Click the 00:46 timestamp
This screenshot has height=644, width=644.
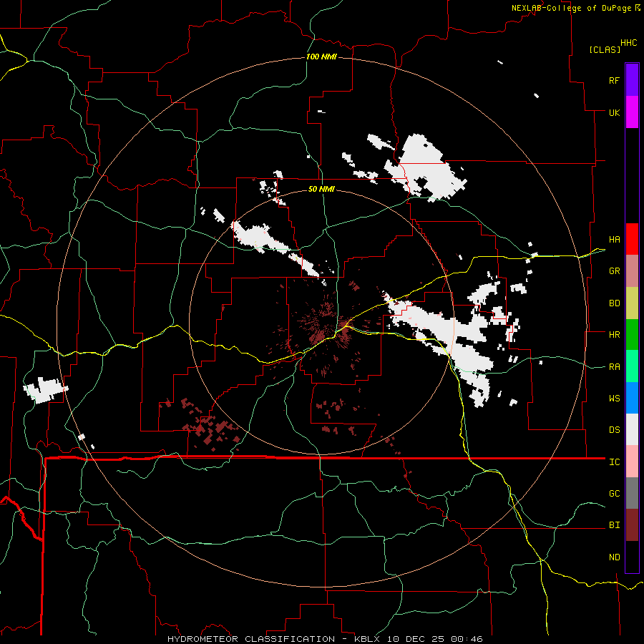[x=467, y=639]
